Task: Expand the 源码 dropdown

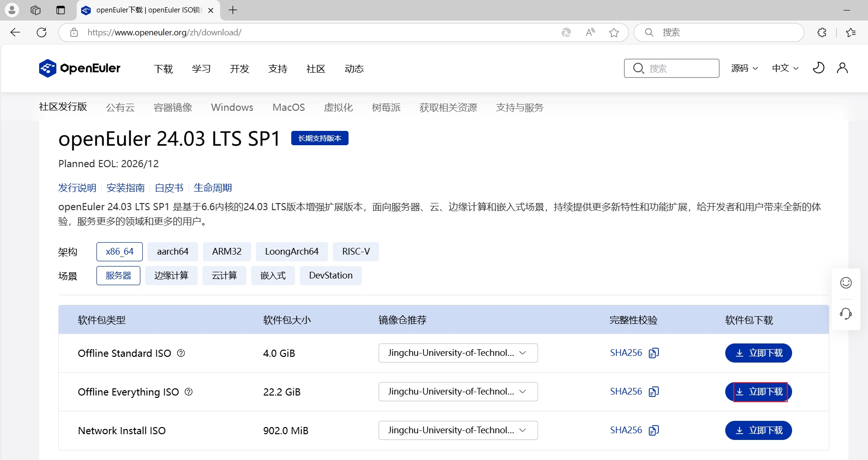Action: point(744,68)
